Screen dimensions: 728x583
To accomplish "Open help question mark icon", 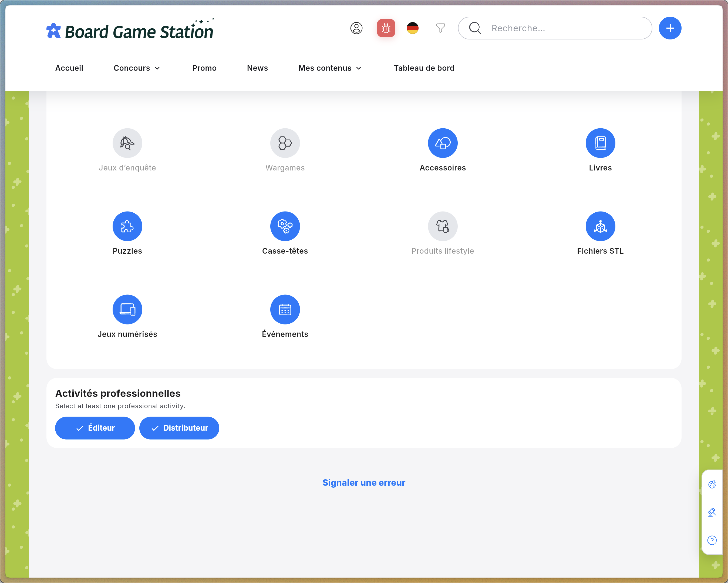I will pos(712,540).
